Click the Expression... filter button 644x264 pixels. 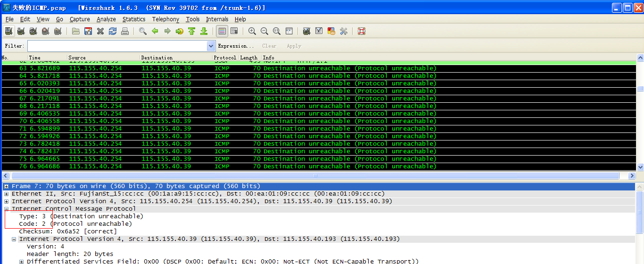point(236,46)
